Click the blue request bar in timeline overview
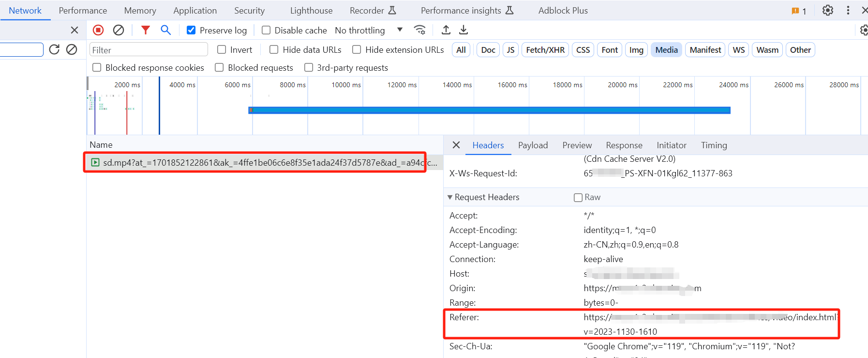The height and width of the screenshot is (358, 868). [489, 110]
